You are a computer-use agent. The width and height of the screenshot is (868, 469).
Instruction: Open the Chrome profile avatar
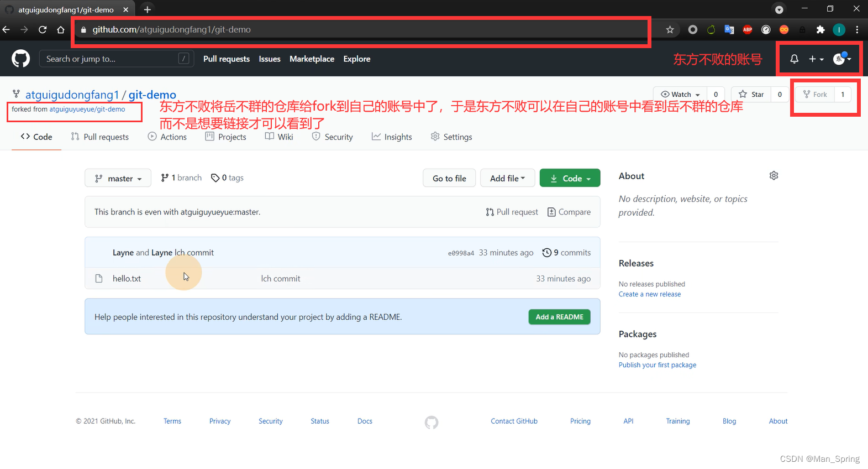point(839,30)
